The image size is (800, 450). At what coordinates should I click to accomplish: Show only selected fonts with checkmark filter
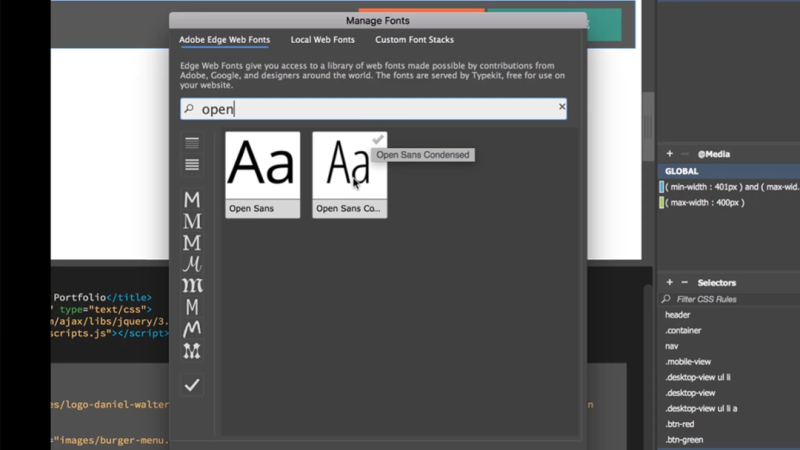pos(192,385)
